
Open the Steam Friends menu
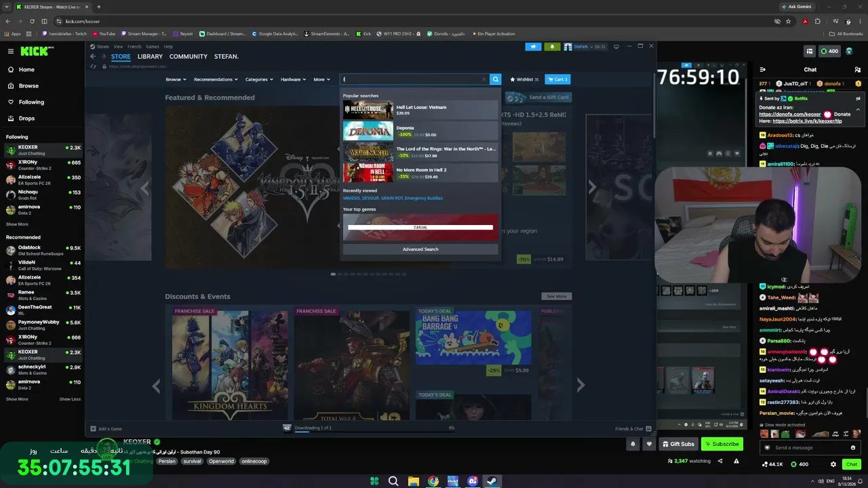click(x=134, y=47)
